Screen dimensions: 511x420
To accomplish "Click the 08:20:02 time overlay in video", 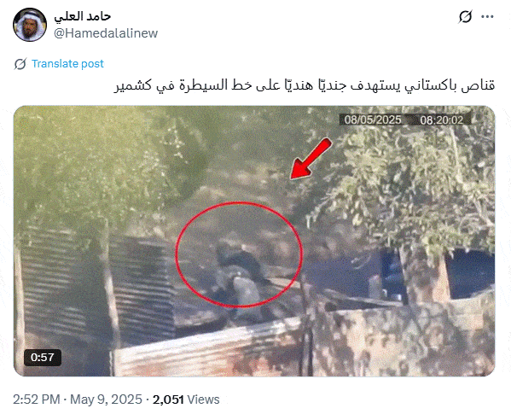I will click(x=442, y=120).
